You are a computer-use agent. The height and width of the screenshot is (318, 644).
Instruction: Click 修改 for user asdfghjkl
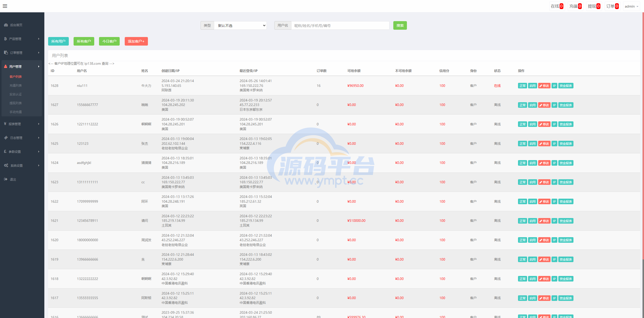pyautogui.click(x=544, y=163)
